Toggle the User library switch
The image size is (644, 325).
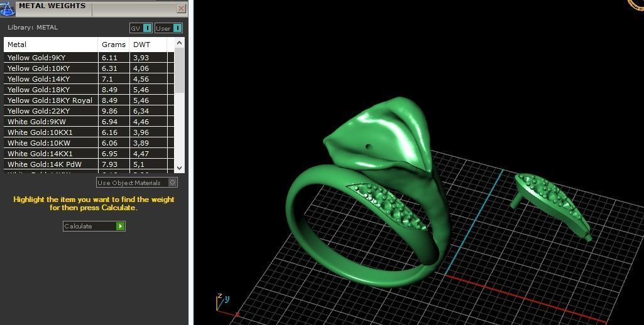169,28
